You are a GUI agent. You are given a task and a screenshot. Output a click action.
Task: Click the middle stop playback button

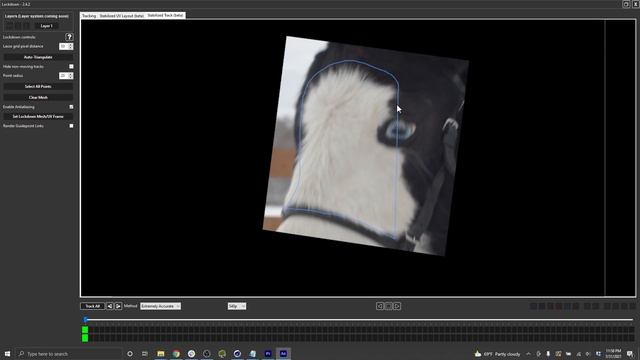coord(388,306)
